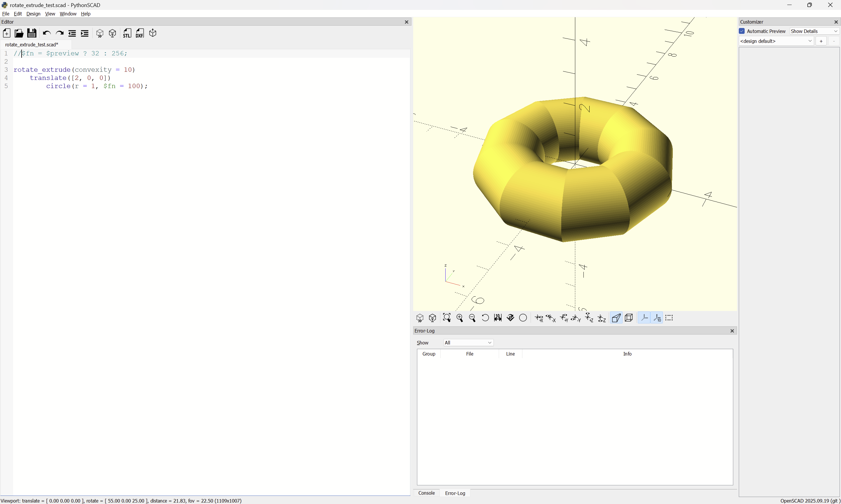The height and width of the screenshot is (504, 841).
Task: Click the plus button to add preset
Action: [x=821, y=41]
